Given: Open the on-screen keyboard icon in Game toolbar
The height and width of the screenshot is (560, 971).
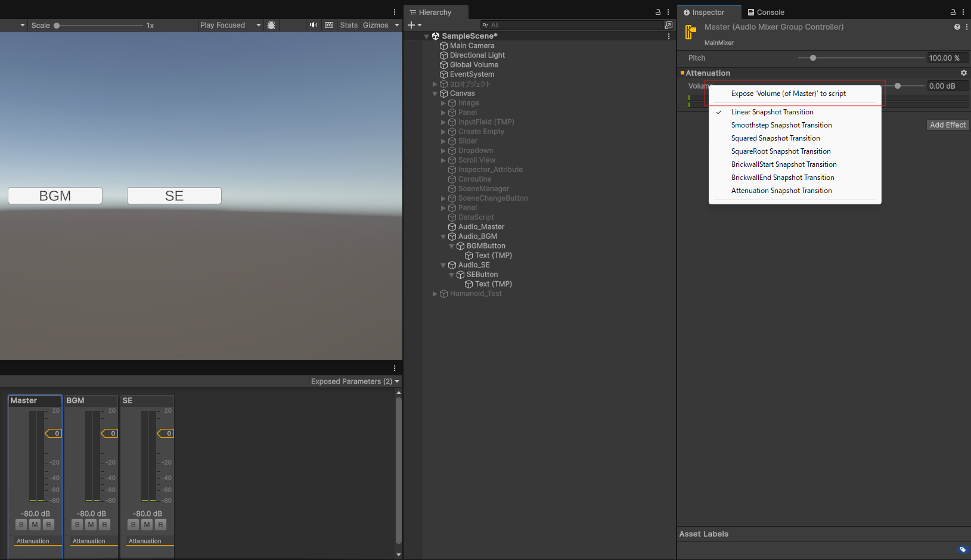Looking at the screenshot, I should [329, 25].
